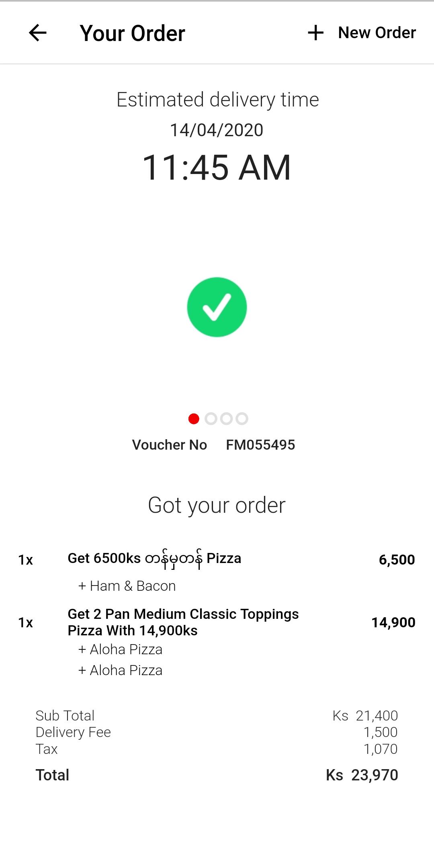
Task: Tap the plus icon for new order
Action: click(x=315, y=33)
